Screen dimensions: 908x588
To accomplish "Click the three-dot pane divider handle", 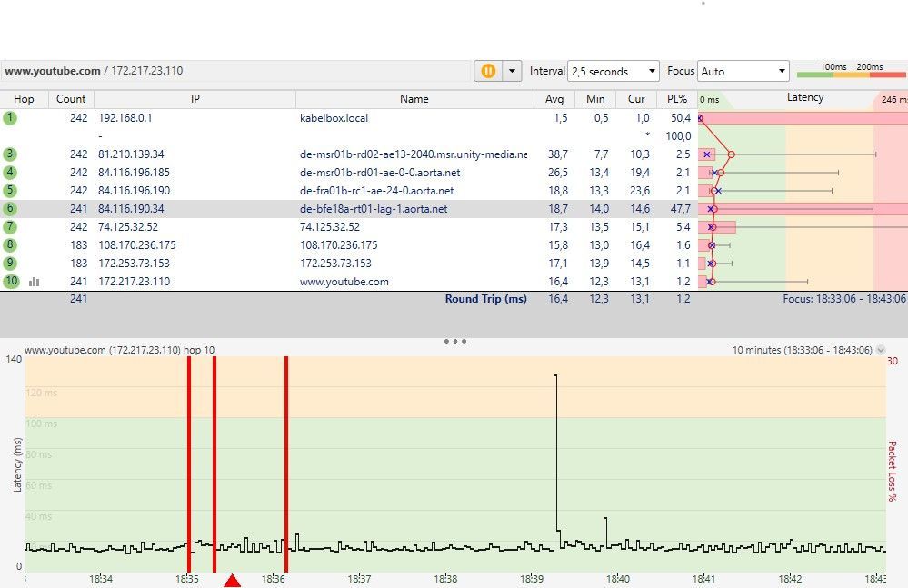I will coord(455,342).
